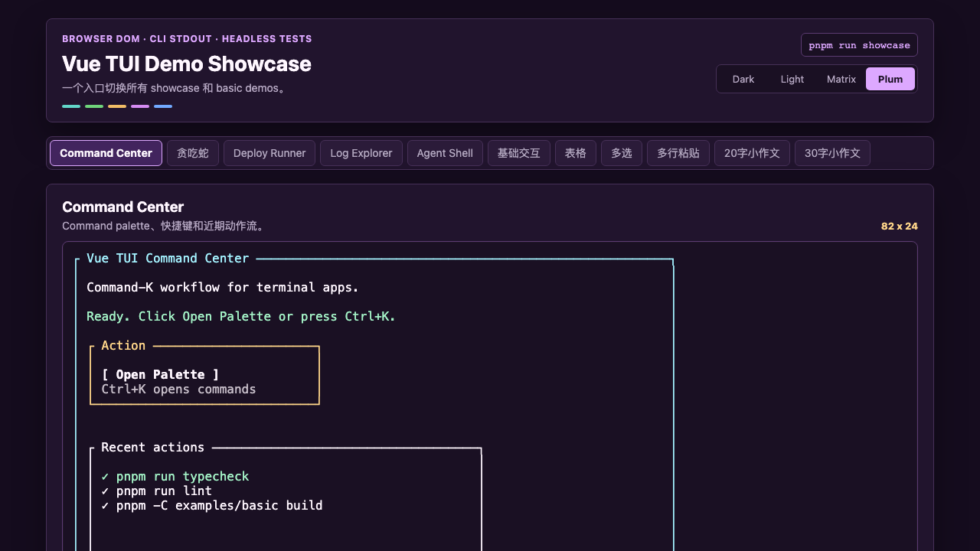Click the Vue TUI Demo Showcase heading

pyautogui.click(x=187, y=64)
